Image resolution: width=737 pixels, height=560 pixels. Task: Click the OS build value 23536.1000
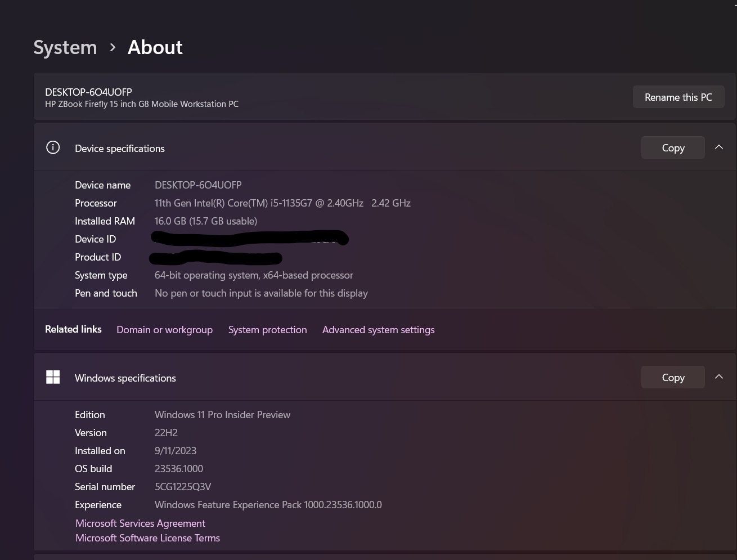click(179, 469)
